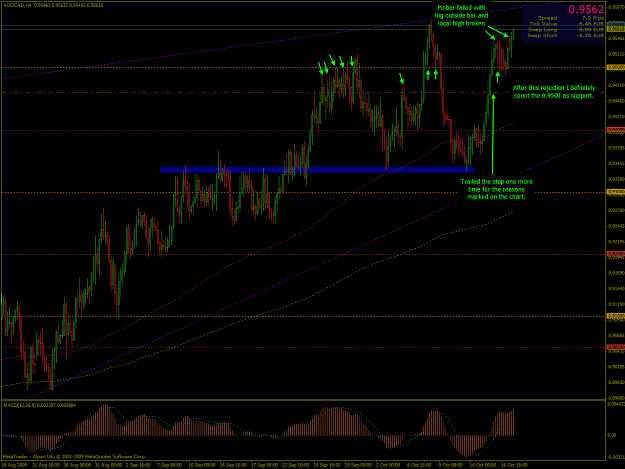Click the 9 Oct 08:00 time axis label
The height and width of the screenshot is (469, 625).
pyautogui.click(x=450, y=465)
